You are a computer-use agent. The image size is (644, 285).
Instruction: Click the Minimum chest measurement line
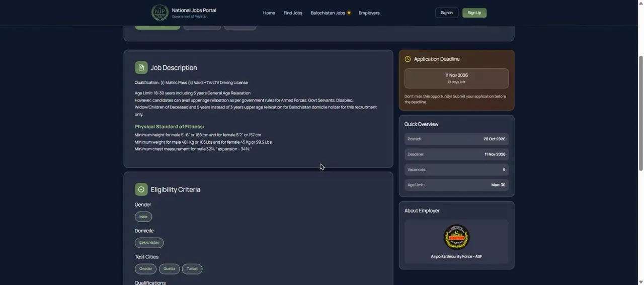[193, 149]
